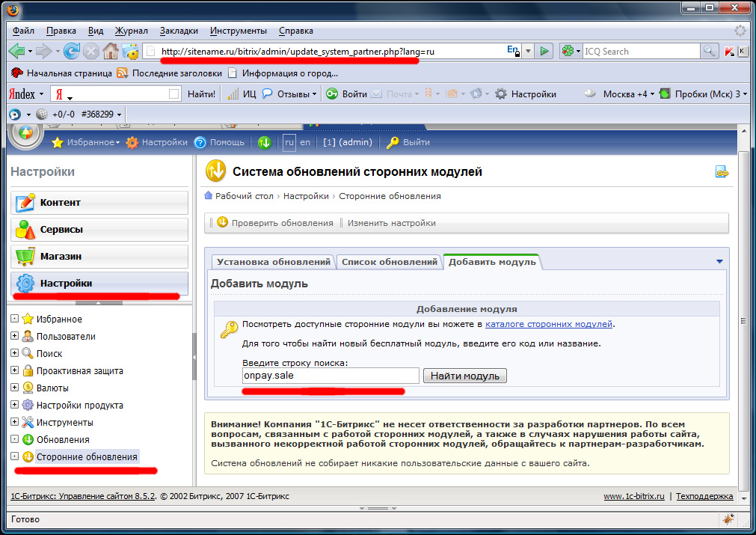Select Проактивная защита in the sidebar tree
The width and height of the screenshot is (756, 535).
(x=79, y=371)
